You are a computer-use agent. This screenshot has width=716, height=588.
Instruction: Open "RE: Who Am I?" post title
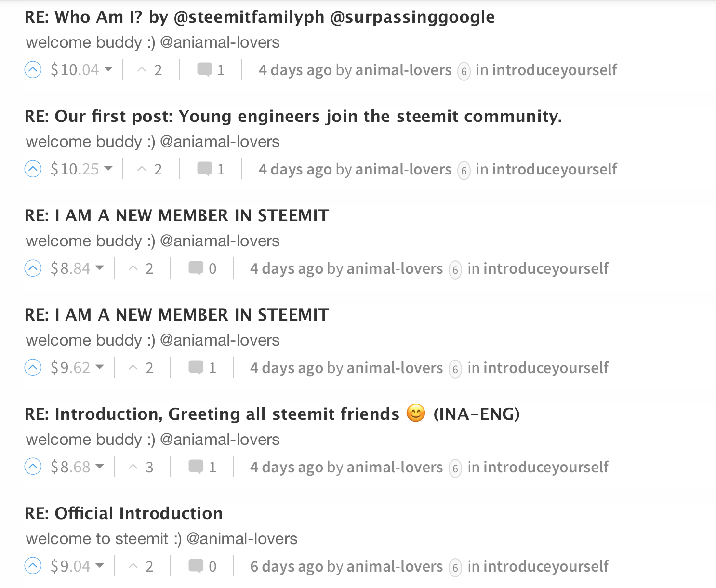pyautogui.click(x=259, y=17)
